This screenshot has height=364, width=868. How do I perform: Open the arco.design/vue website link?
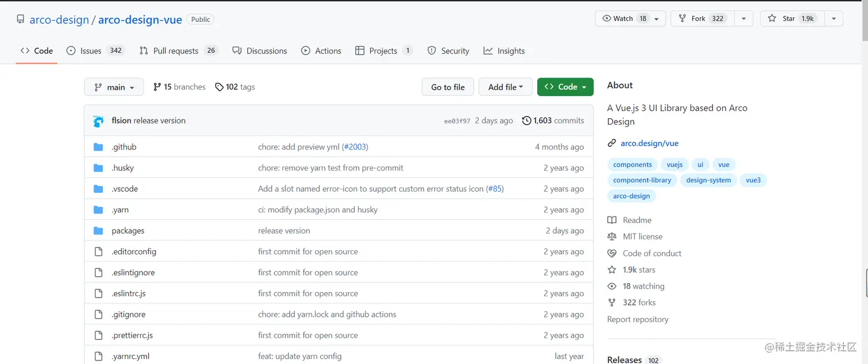click(649, 144)
